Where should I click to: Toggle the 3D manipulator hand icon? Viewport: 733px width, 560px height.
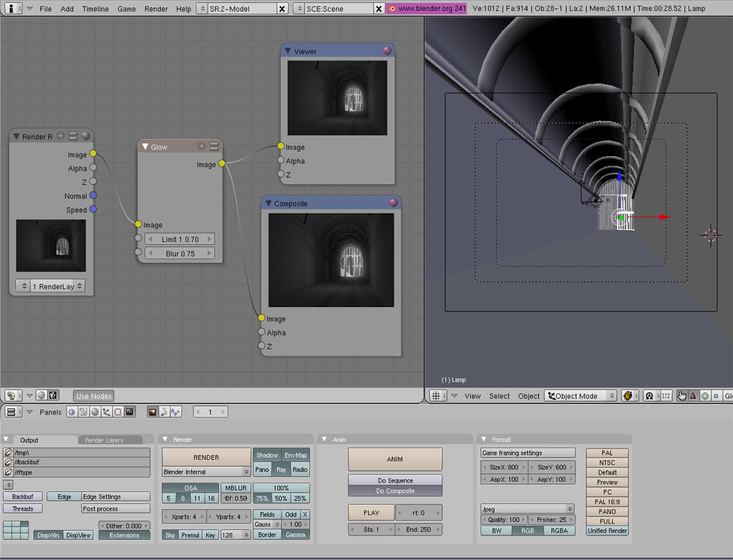click(x=681, y=395)
